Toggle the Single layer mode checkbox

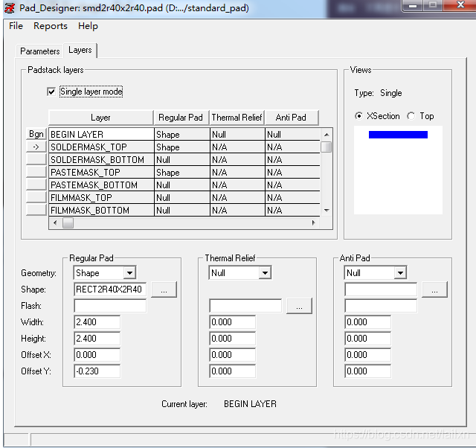pos(51,92)
